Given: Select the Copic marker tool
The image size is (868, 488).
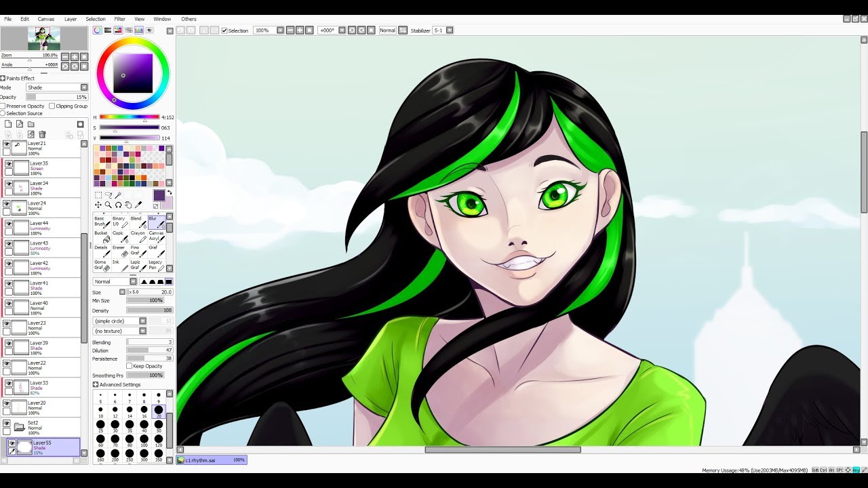Looking at the screenshot, I should point(119,237).
